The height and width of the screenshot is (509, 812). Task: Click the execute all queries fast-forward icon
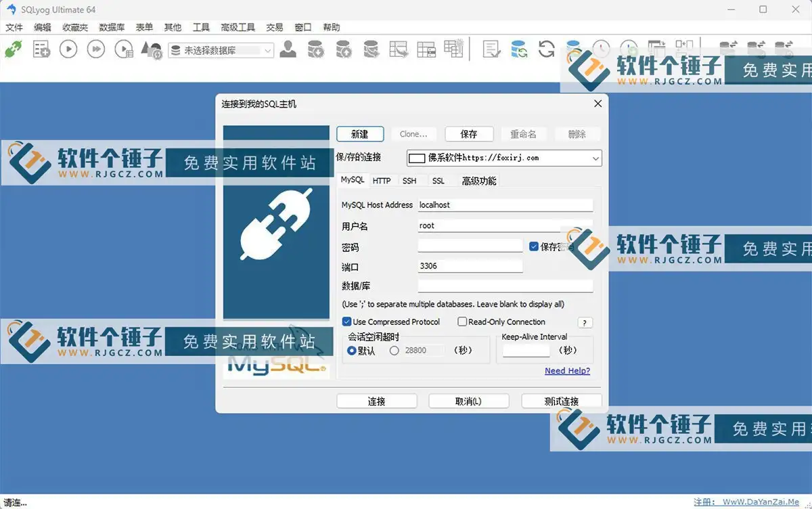(96, 49)
